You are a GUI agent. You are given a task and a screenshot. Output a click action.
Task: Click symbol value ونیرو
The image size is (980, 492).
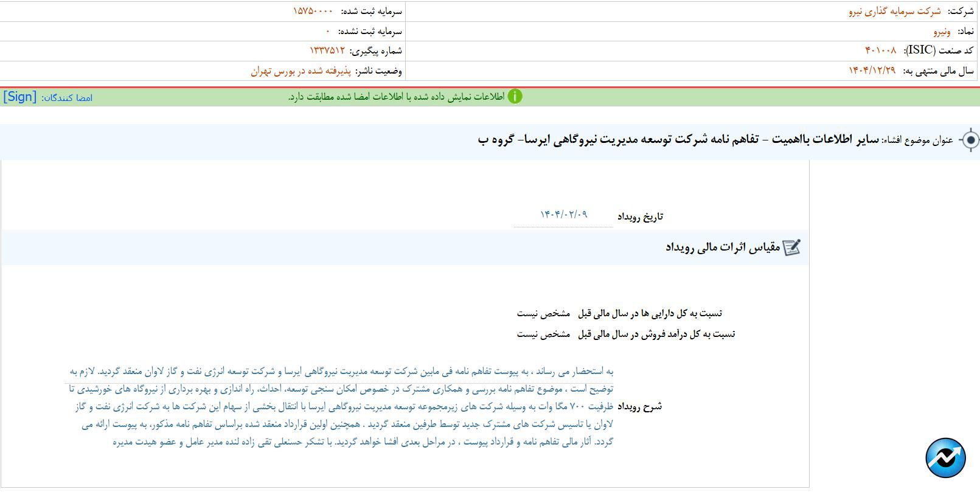click(942, 31)
